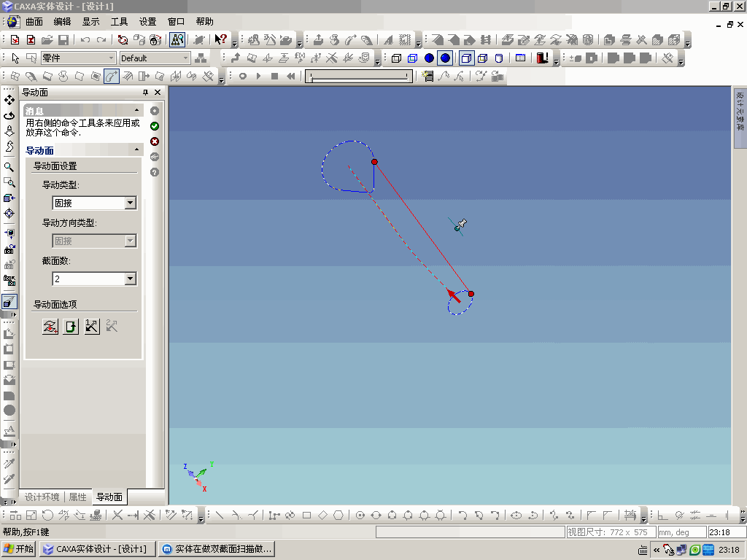Screen dimensions: 747x560
Task: Open the 实体在做双截面扫描做 taskbar window
Action: [217, 549]
